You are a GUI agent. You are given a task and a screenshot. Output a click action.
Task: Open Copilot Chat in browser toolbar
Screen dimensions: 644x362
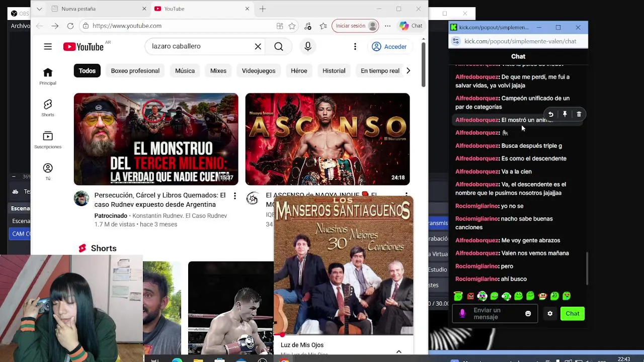pyautogui.click(x=411, y=26)
